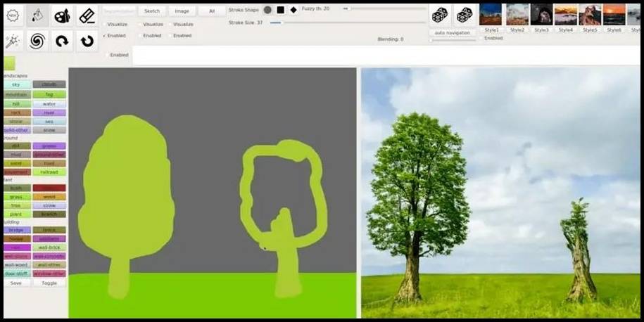Choose the square stroke shape
Screen dimensions: 644x322
[281, 10]
